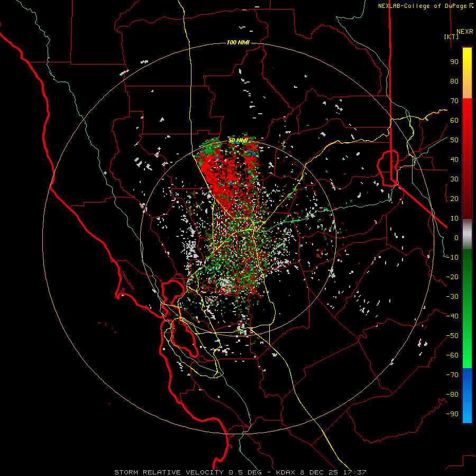Screen dimensions: 476x476
Task: Click the positive 80 value on the velocity scale
Action: pos(454,81)
